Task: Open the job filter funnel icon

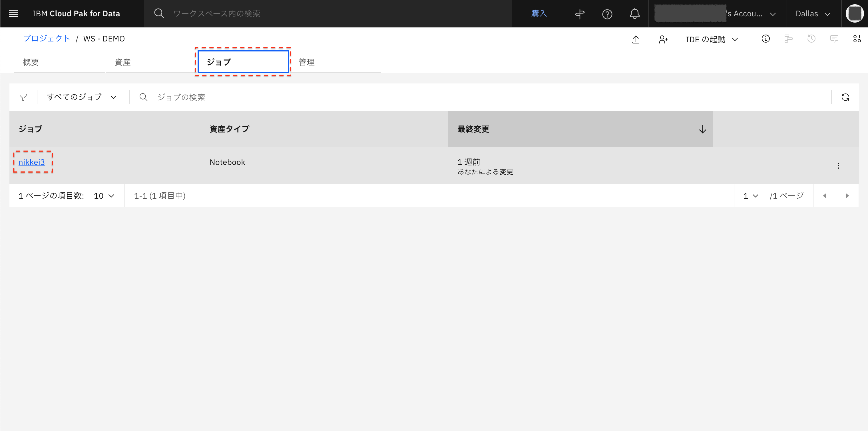Action: [23, 97]
